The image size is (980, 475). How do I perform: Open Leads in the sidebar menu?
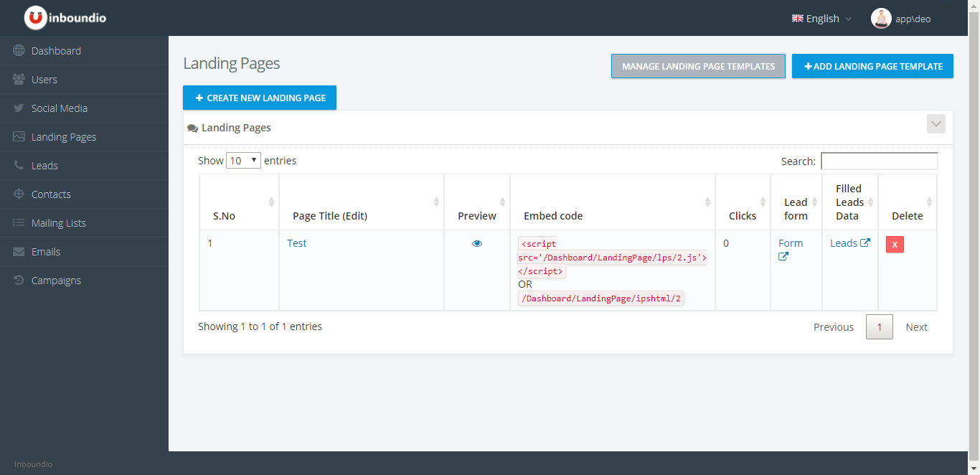pyautogui.click(x=84, y=166)
